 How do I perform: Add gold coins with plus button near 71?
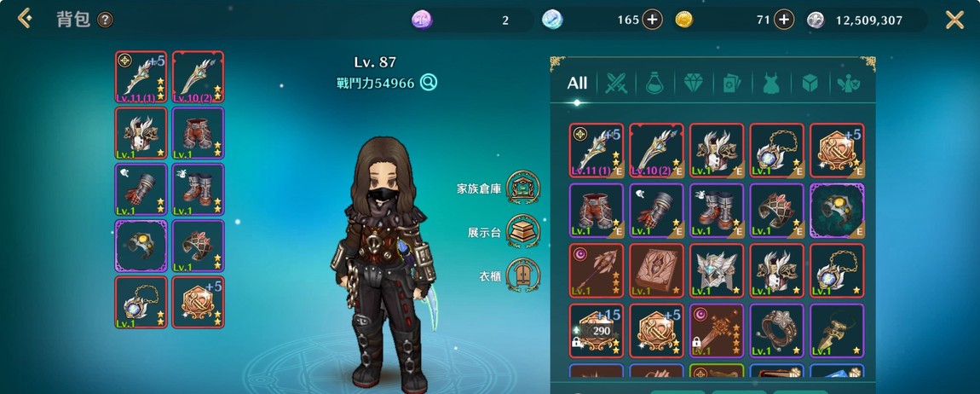click(x=784, y=20)
